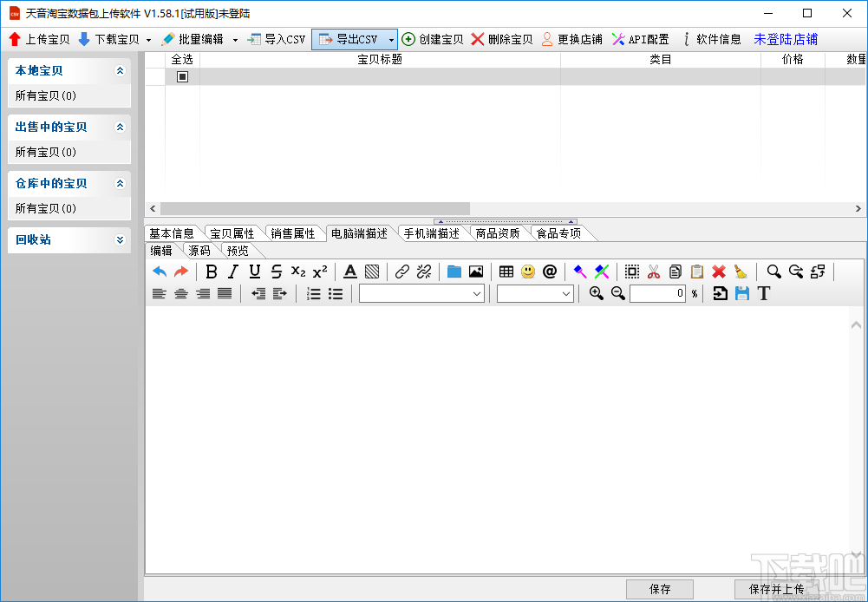Insert a hyperlink with the chain icon
Screen dimensions: 868x602
click(402, 272)
